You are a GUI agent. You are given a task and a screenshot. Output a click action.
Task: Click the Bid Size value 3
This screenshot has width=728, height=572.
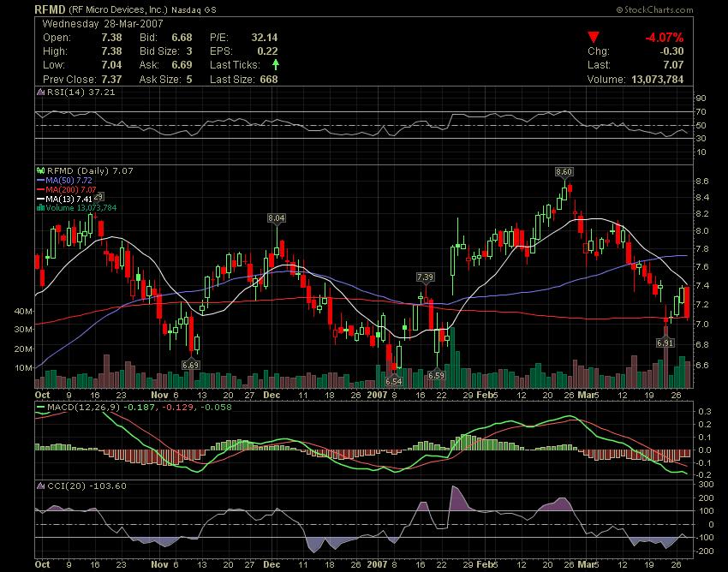point(189,51)
